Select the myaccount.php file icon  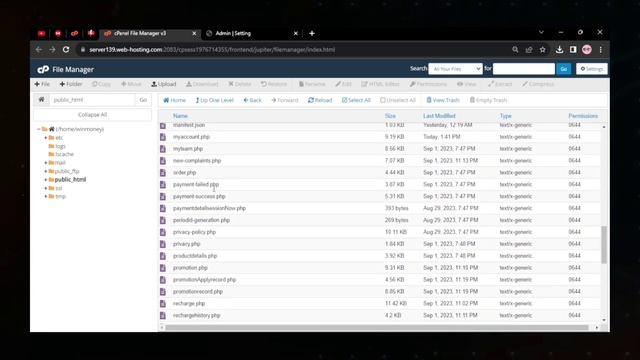point(163,137)
